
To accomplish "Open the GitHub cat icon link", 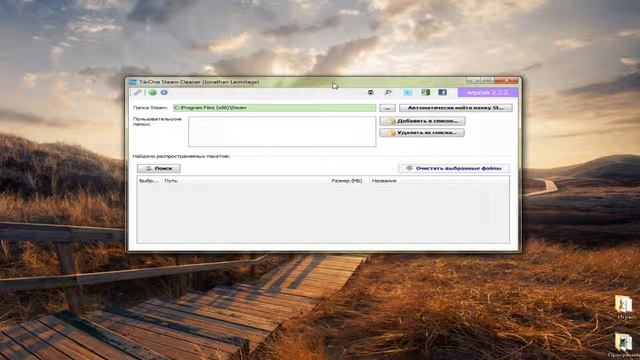I will (x=371, y=93).
